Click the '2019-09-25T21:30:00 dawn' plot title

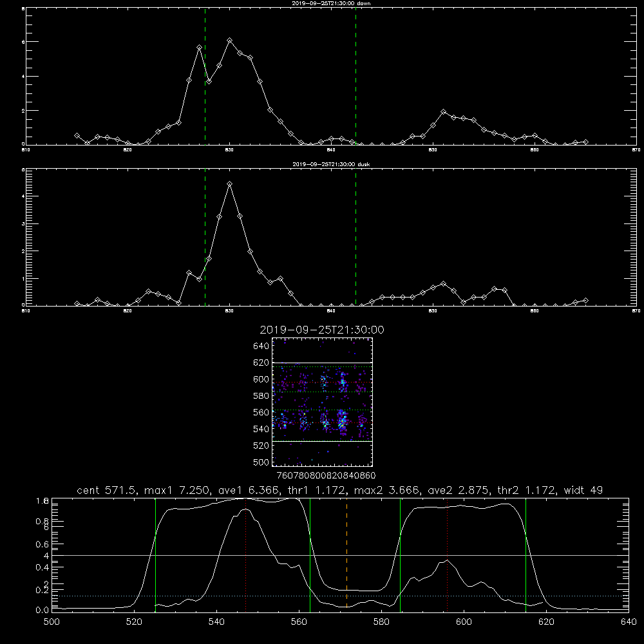[331, 3]
